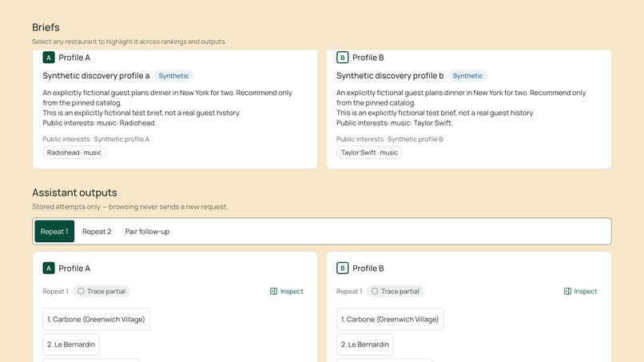Viewport: 644px width, 362px height.
Task: Click 'Public interests · Synthetic profile B' label
Action: coord(390,139)
